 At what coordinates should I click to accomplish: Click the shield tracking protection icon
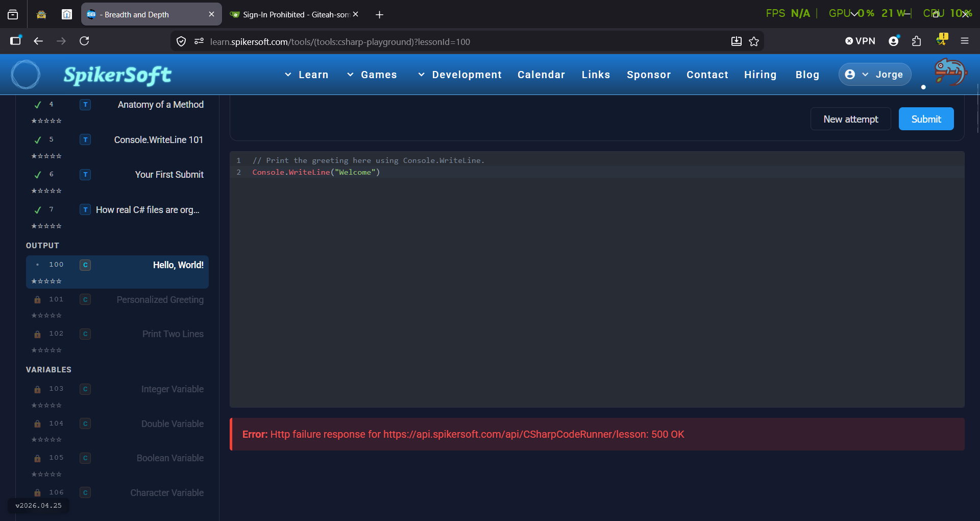(x=181, y=41)
